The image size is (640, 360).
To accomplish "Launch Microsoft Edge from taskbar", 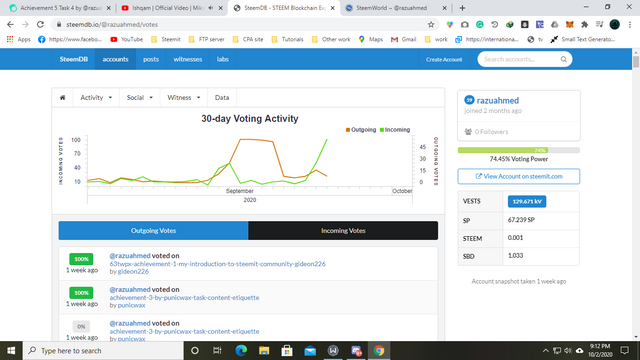I will (x=241, y=351).
